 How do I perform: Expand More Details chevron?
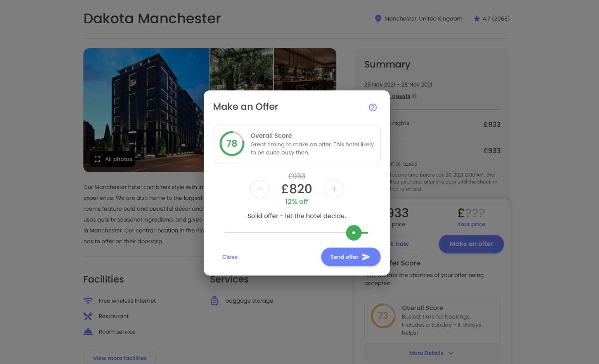click(451, 353)
